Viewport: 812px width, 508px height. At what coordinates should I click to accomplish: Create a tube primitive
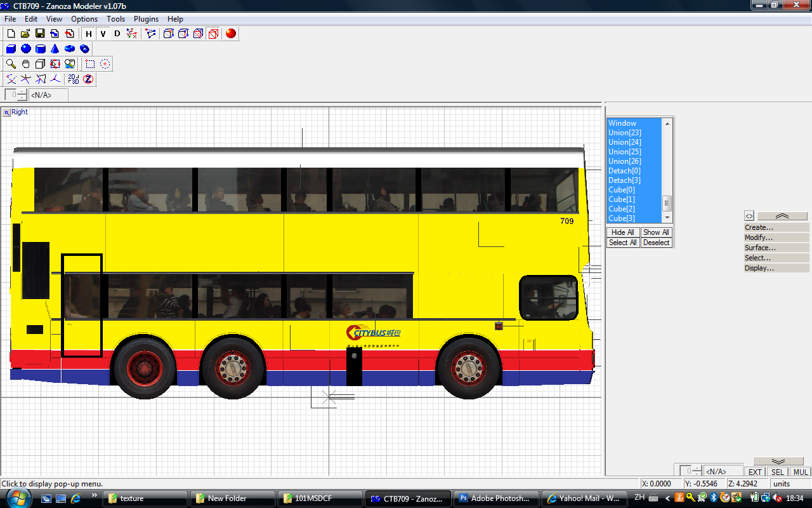coord(84,49)
